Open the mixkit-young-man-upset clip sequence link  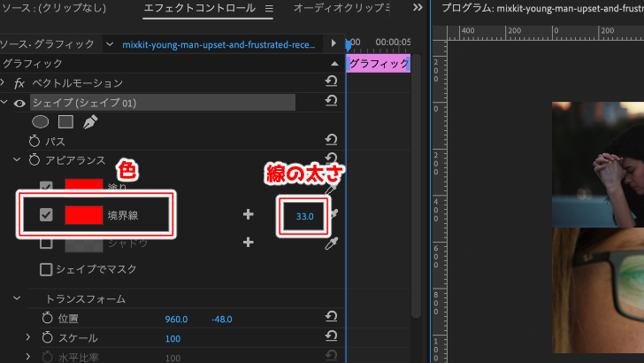[x=218, y=44]
